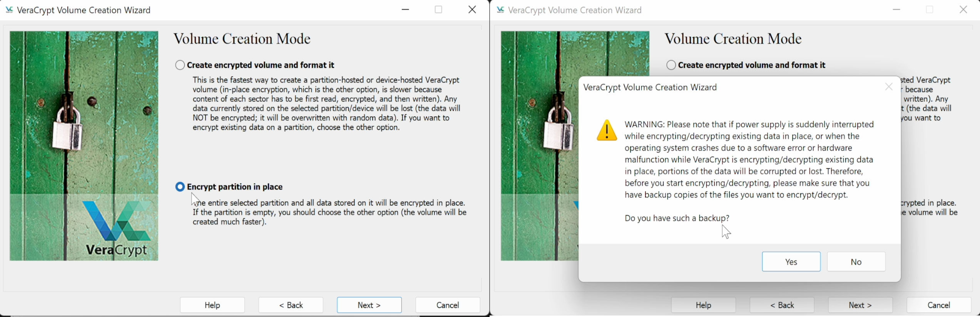This screenshot has height=317, width=980.
Task: Click 'Volume Creation Mode' heading in right wizard
Action: pos(733,39)
